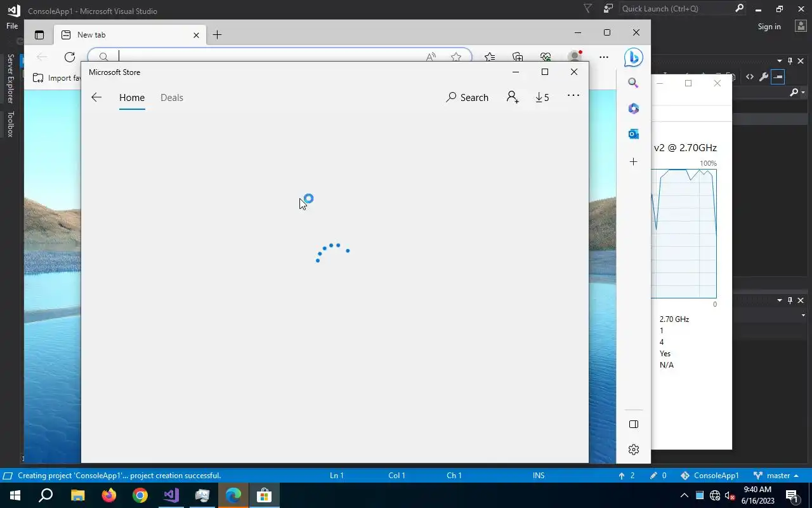Click Import favorites in Edge
Screen dimensions: 812x508
click(x=57, y=78)
